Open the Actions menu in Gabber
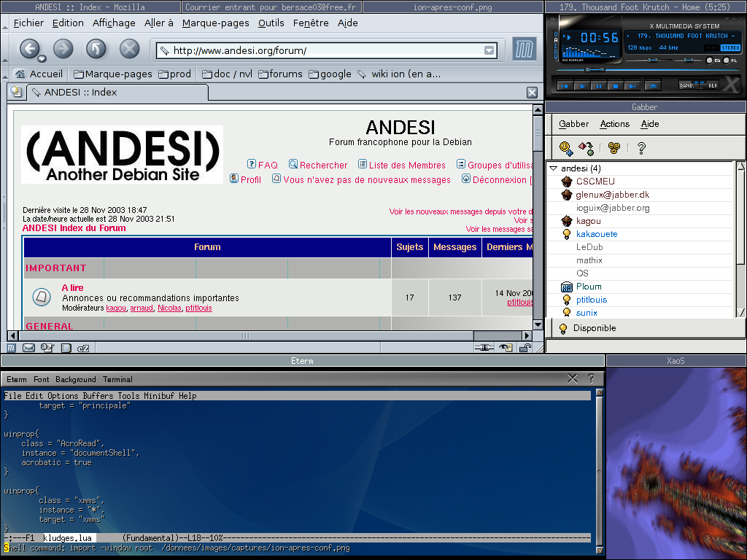The width and height of the screenshot is (747, 560). click(614, 124)
